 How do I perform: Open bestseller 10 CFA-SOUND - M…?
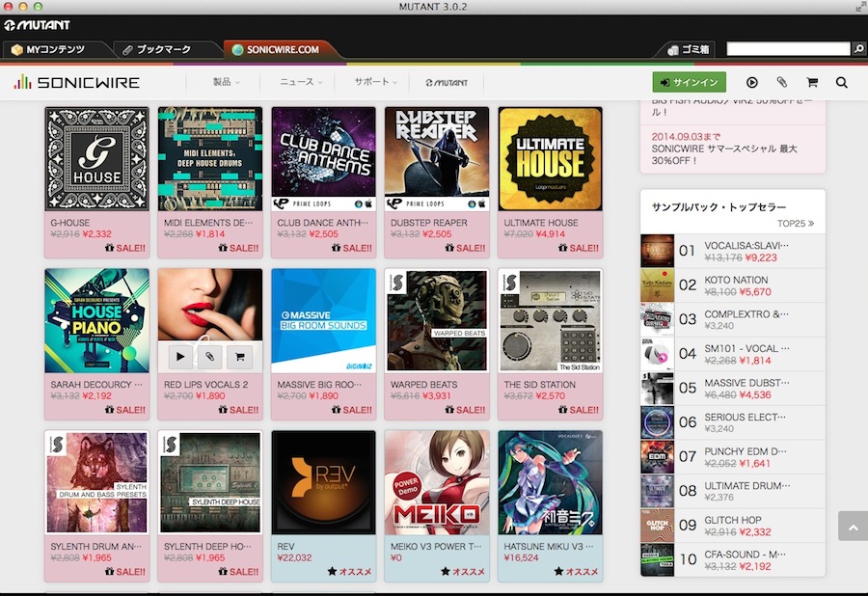pyautogui.click(x=733, y=560)
